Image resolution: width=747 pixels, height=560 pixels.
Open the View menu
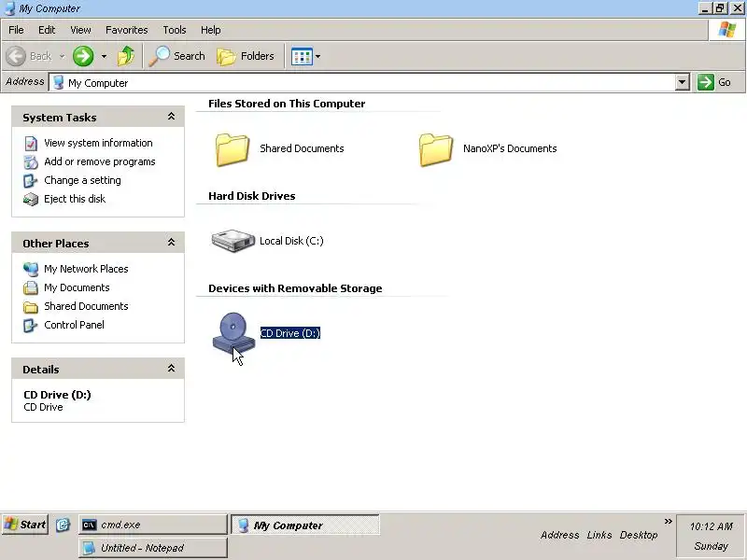pyautogui.click(x=80, y=30)
